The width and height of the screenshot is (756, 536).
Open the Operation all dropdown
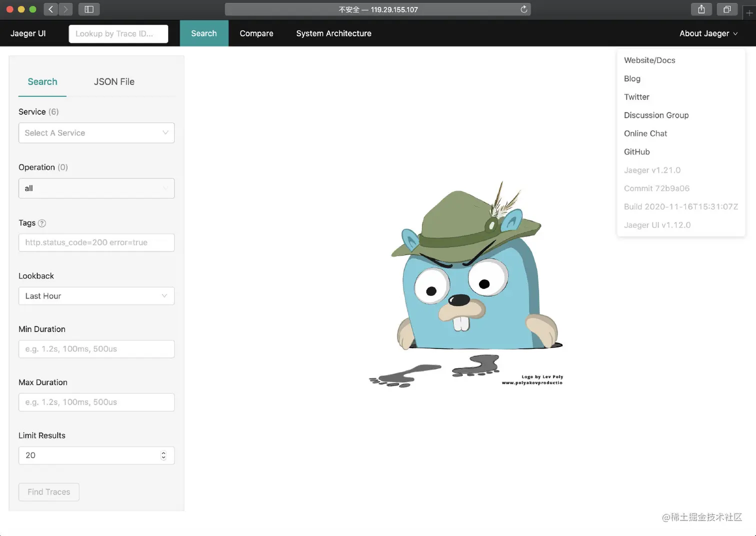pyautogui.click(x=96, y=188)
